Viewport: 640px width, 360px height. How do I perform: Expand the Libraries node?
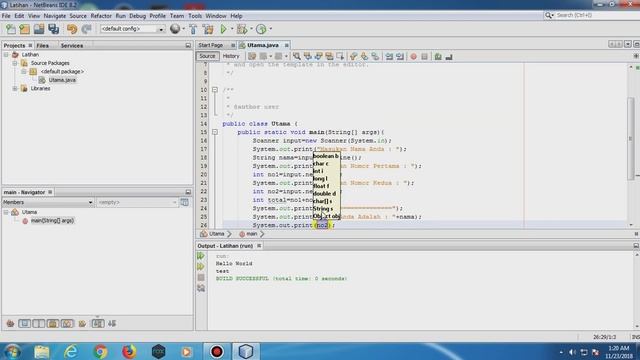(15, 88)
